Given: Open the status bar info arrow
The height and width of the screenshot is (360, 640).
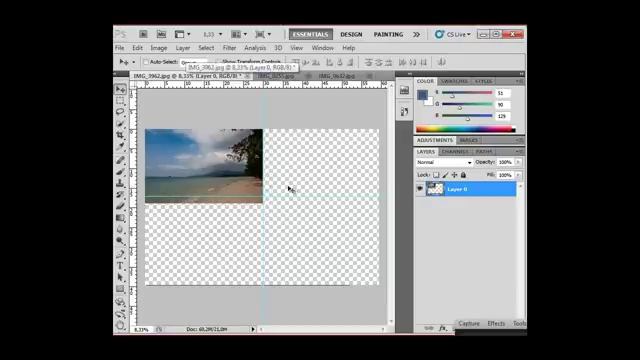Looking at the screenshot, I should coord(253,329).
